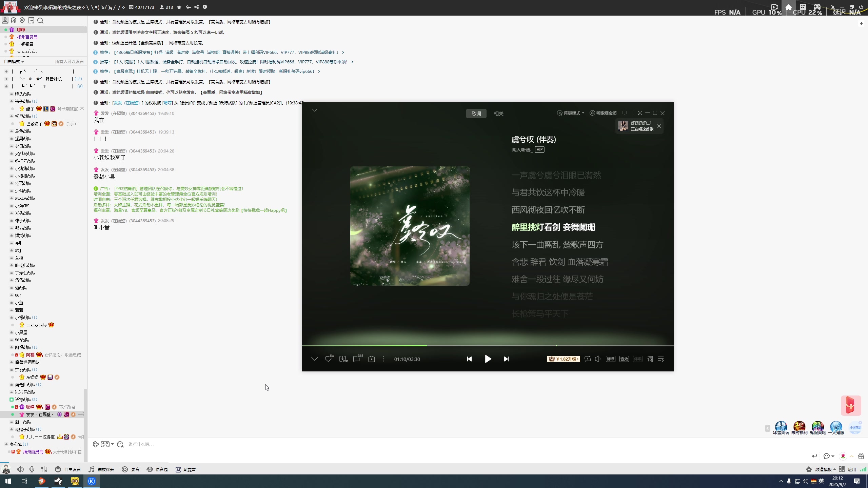Seek on the song progress bar
The width and height of the screenshot is (868, 488).
tap(488, 346)
